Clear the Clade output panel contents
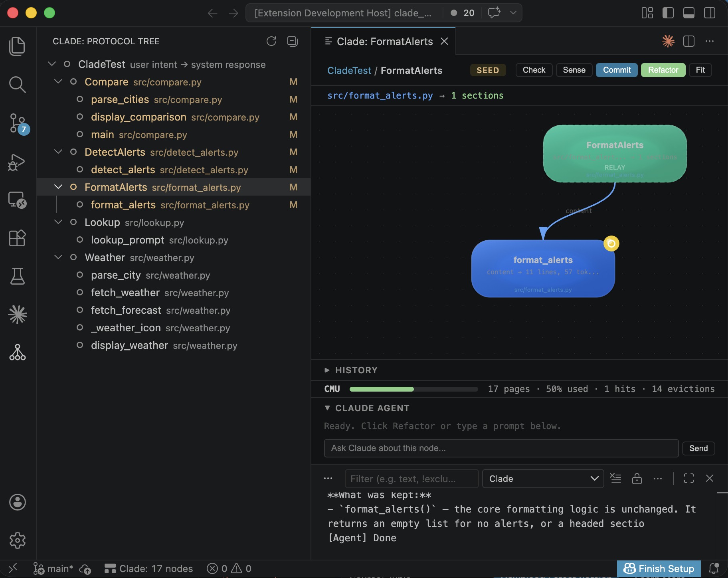The height and width of the screenshot is (578, 728). coord(616,479)
